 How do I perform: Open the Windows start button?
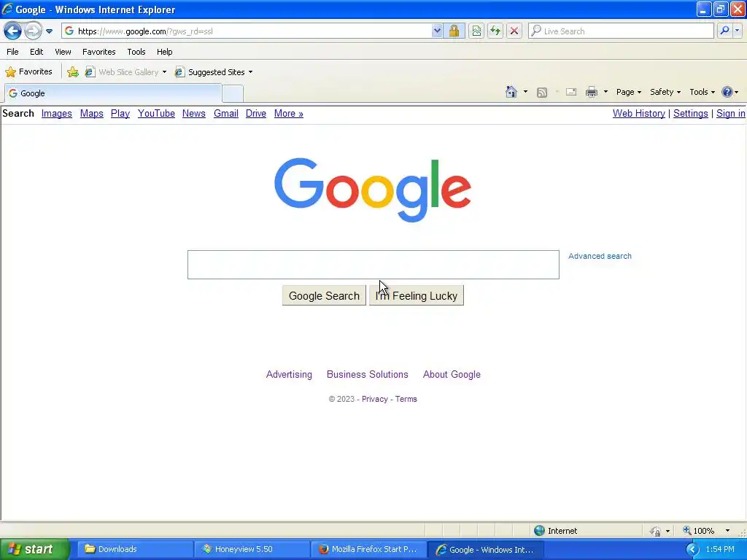tap(35, 549)
